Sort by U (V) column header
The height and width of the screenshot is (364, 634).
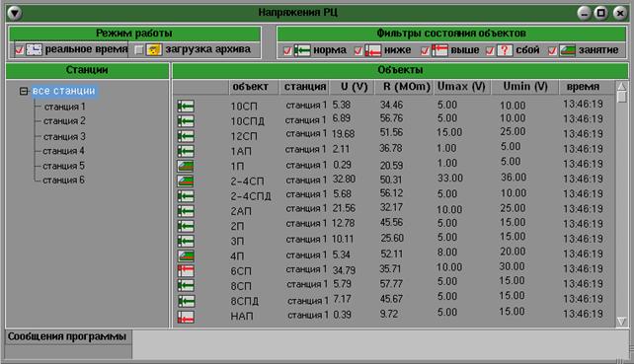pyautogui.click(x=353, y=87)
